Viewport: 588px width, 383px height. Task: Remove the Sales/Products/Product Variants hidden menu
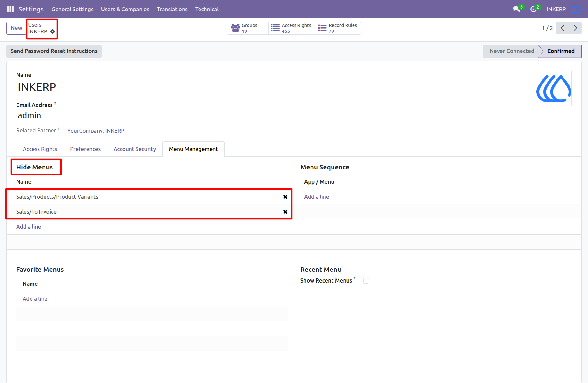pos(285,197)
